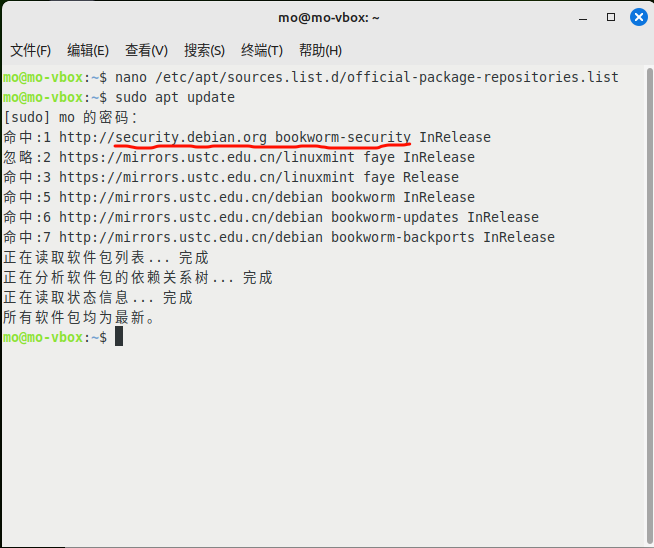Click the 所有软件包均为最新 message line
Viewport: 654px width, 548px height.
click(x=79, y=317)
